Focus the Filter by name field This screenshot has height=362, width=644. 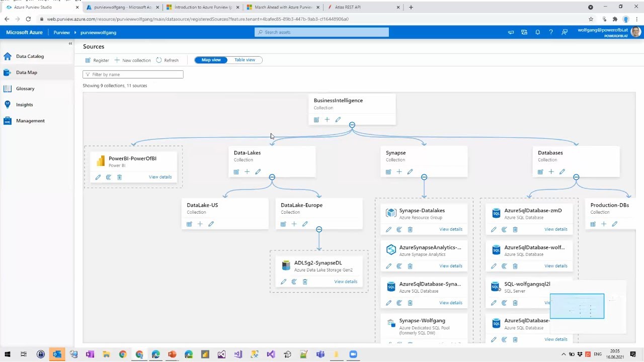coord(133,74)
